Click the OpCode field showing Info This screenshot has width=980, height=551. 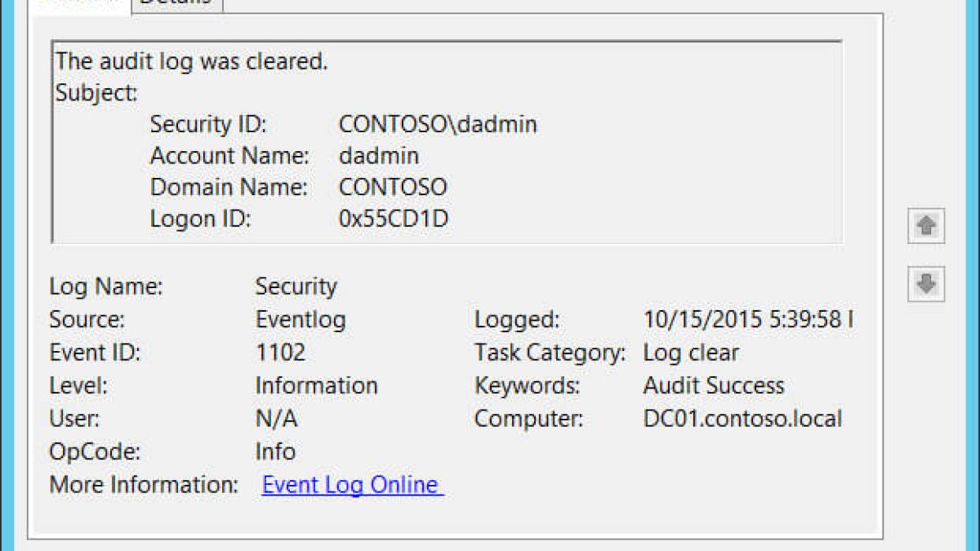(275, 451)
